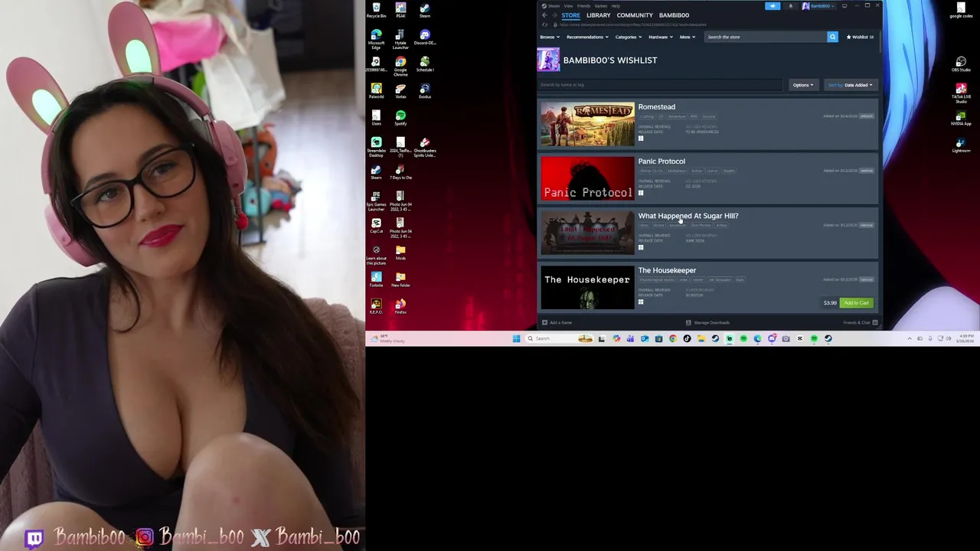This screenshot has width=980, height=551.
Task: Click the Search by name or tag field
Action: point(659,85)
